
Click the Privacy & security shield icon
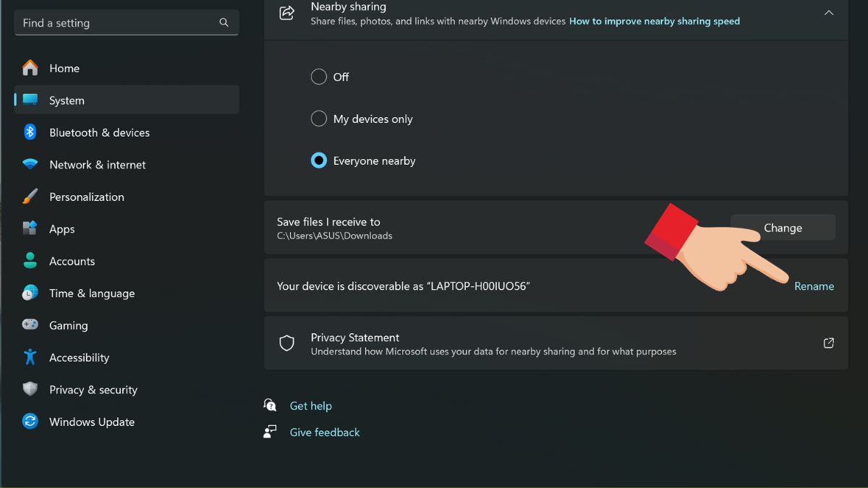[30, 390]
